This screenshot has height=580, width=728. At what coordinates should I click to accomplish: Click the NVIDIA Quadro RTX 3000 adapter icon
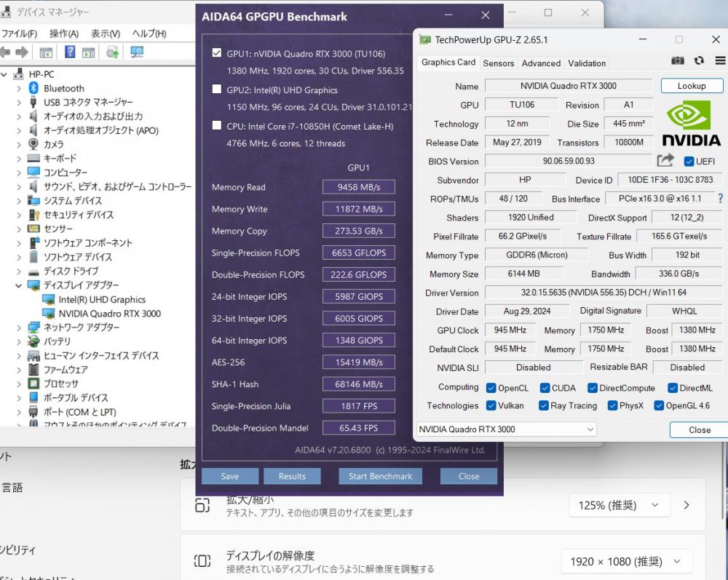(x=48, y=314)
